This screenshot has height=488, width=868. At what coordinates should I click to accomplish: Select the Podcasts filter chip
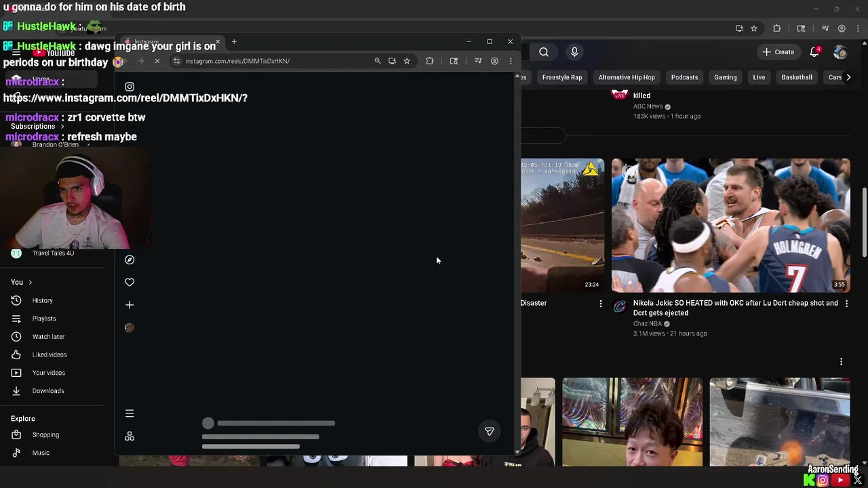click(x=684, y=77)
